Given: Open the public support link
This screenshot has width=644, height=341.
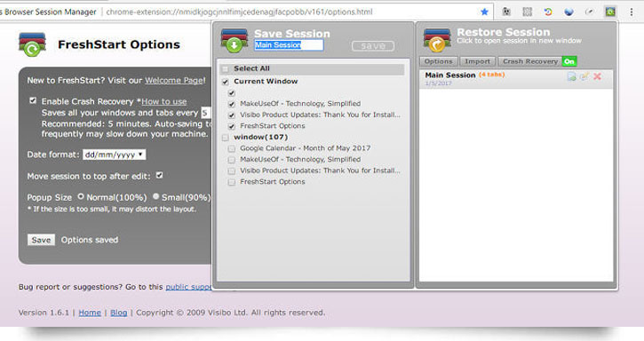Looking at the screenshot, I should (x=188, y=287).
